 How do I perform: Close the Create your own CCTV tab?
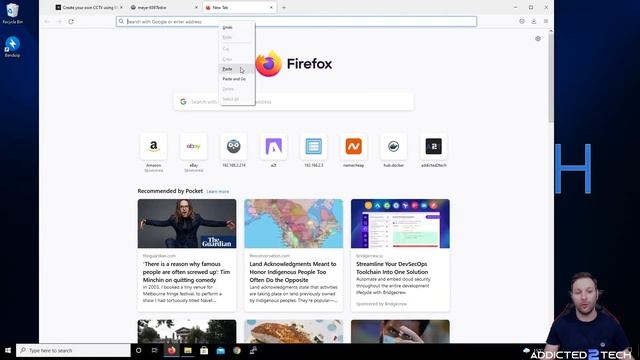[121, 7]
